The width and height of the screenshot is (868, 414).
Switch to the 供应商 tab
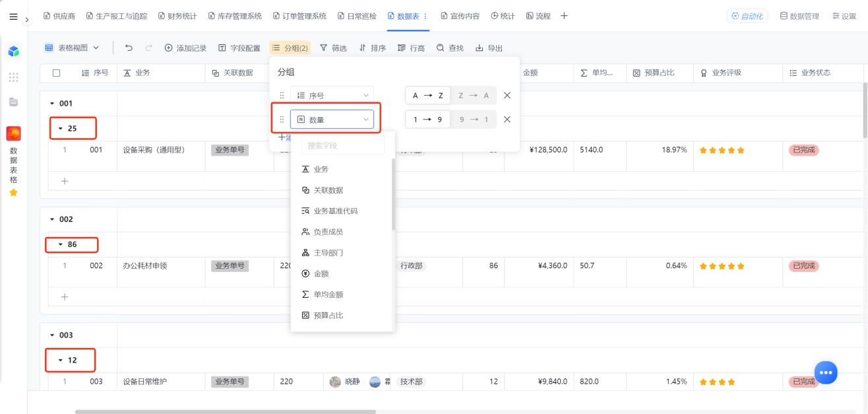(59, 16)
